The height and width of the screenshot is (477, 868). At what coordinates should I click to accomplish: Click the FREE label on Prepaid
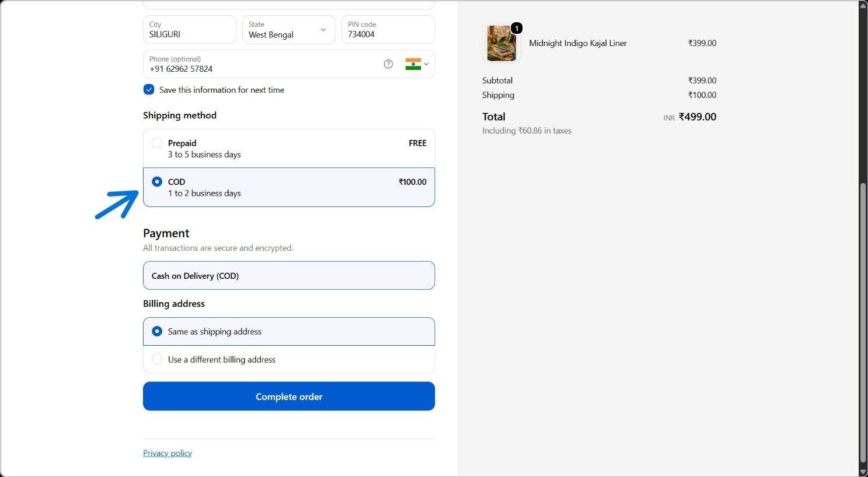pyautogui.click(x=417, y=143)
